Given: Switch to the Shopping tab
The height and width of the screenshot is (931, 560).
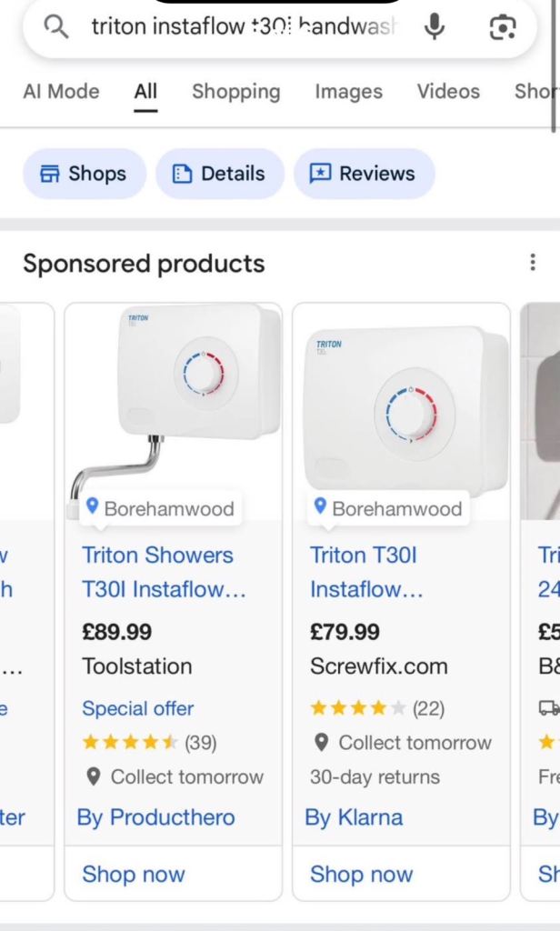Looking at the screenshot, I should pos(235,92).
